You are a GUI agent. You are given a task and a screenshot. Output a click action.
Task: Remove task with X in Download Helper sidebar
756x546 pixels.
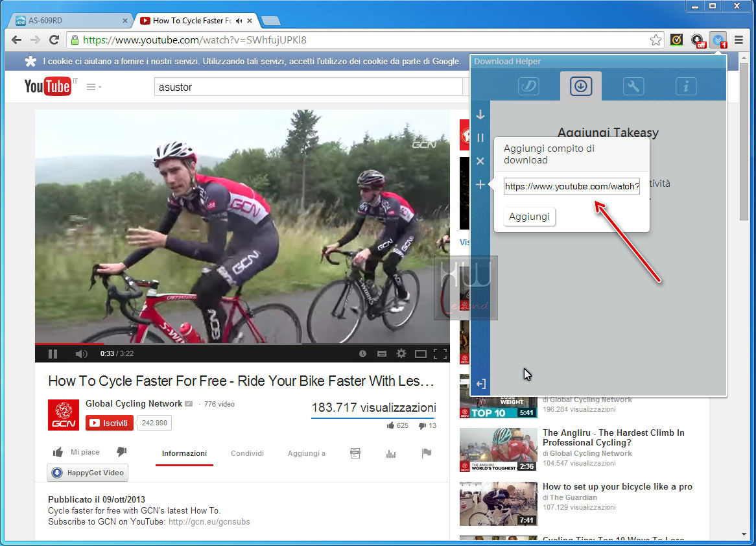(480, 161)
